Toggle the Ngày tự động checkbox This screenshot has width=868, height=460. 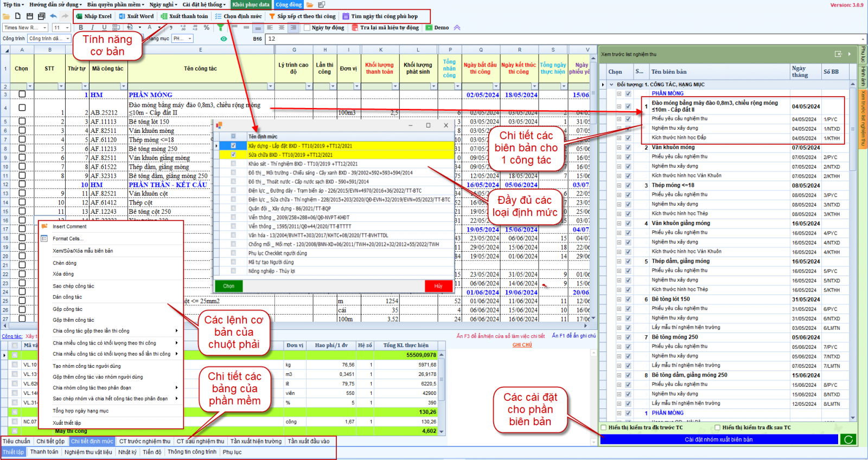pos(307,28)
